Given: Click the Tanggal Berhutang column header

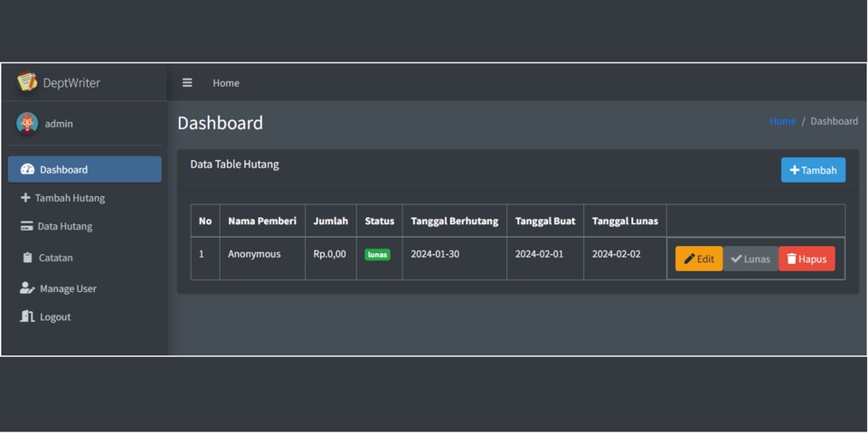Looking at the screenshot, I should pos(455,221).
